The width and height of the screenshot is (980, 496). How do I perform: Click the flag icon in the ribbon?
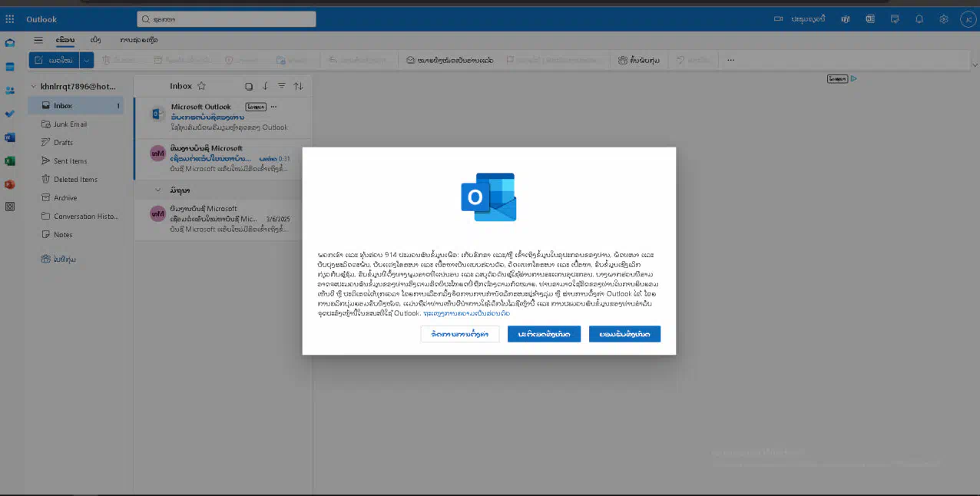point(511,60)
